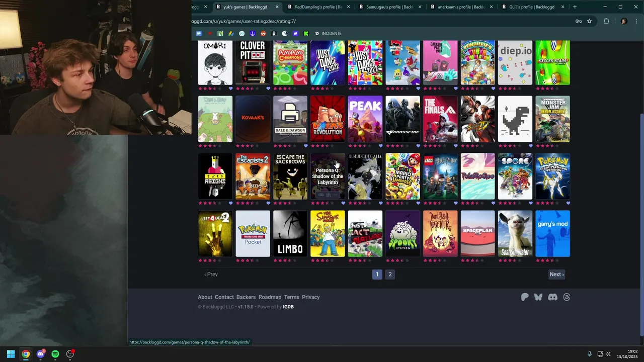Open the IGDB link in footer
The height and width of the screenshot is (362, 644).
[x=288, y=307]
